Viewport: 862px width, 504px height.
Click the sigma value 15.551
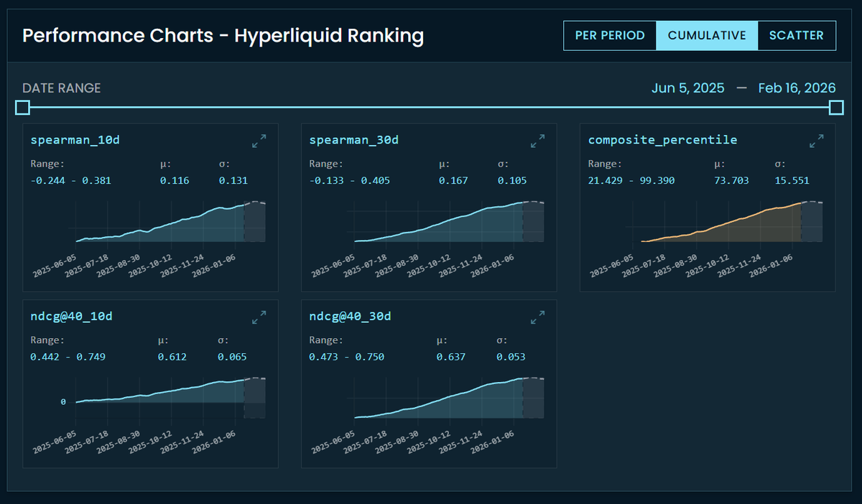coord(792,180)
